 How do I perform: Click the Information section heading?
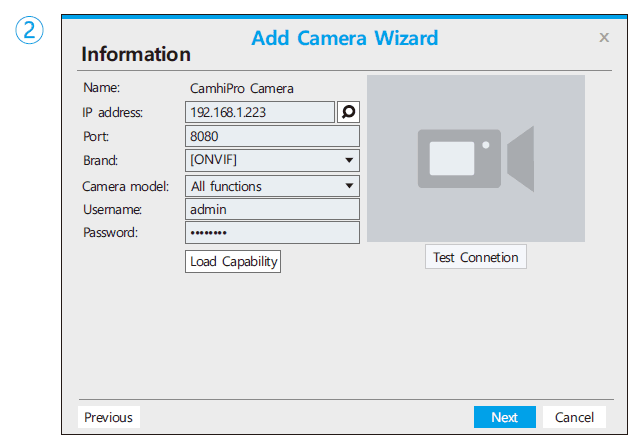(136, 54)
